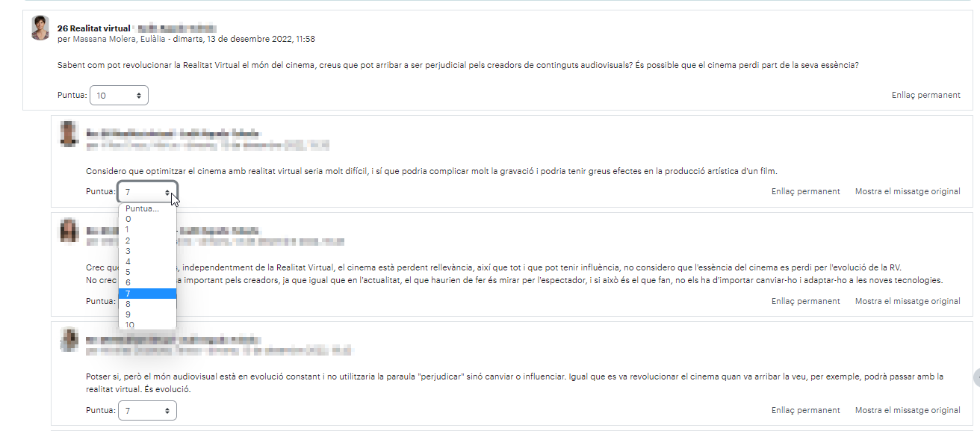Click 'Enllaç permanent' on the last reply

805,410
